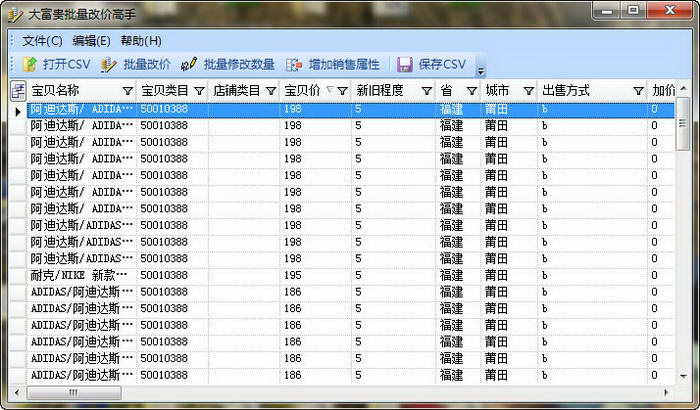Click the horizontal scrollbar left arrow
Viewport: 700px width, 410px height.
click(x=17, y=393)
